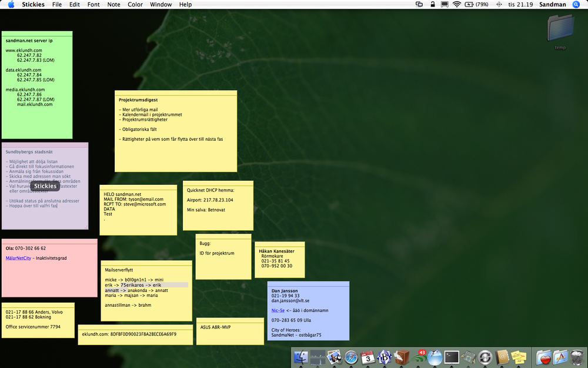The image size is (588, 368).
Task: Click the Stickies icon in dock
Action: point(519,357)
